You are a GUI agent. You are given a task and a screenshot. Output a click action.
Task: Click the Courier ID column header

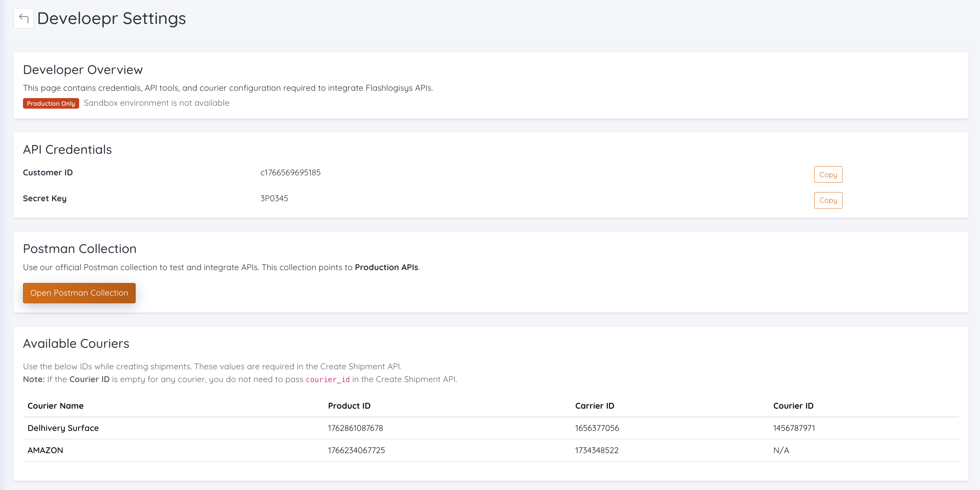(x=793, y=406)
